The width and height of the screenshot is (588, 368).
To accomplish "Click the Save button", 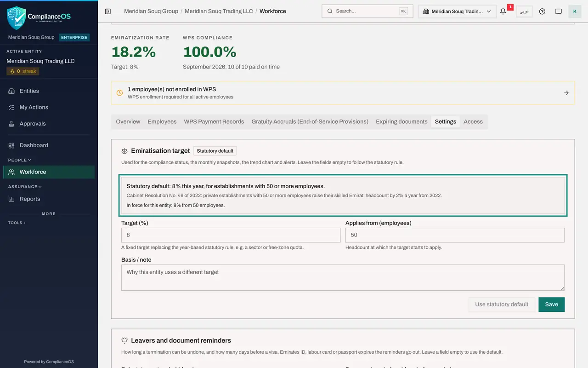I will [552, 305].
